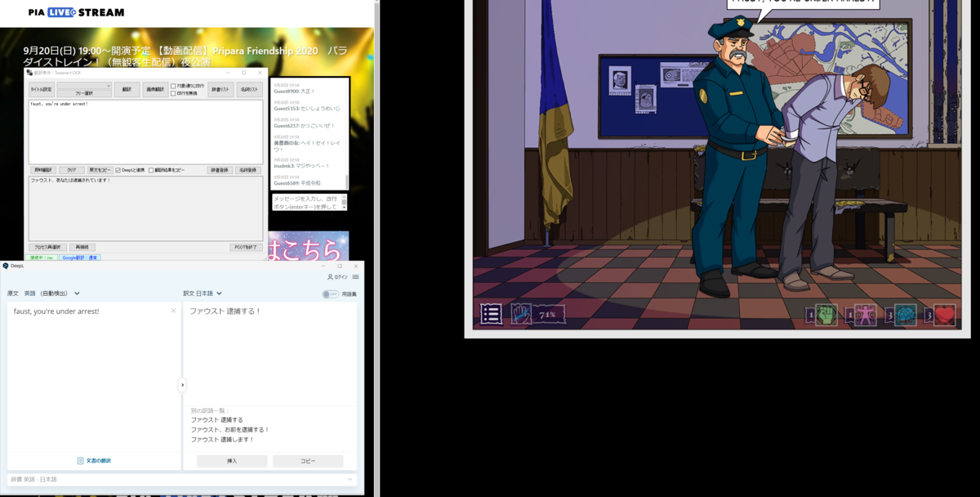The width and height of the screenshot is (980, 497).
Task: Click the DeepL コピー button
Action: coord(308,461)
